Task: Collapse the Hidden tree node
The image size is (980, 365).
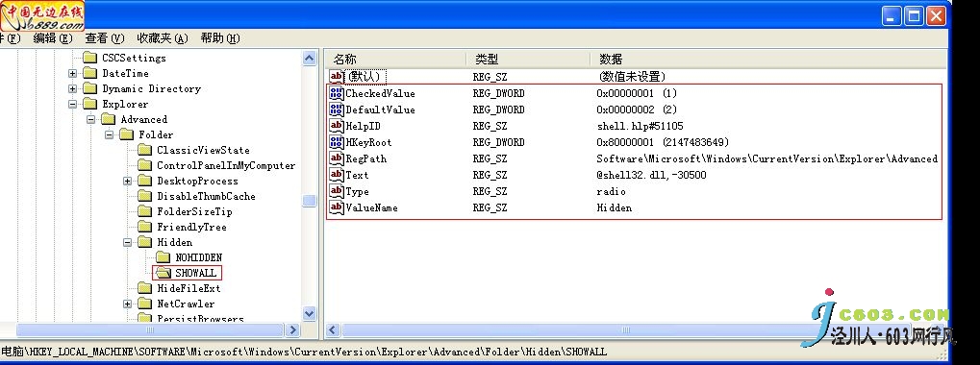Action: (x=128, y=243)
